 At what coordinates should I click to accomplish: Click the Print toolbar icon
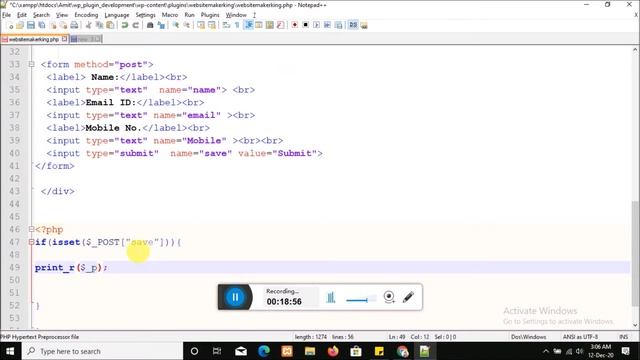(74, 25)
